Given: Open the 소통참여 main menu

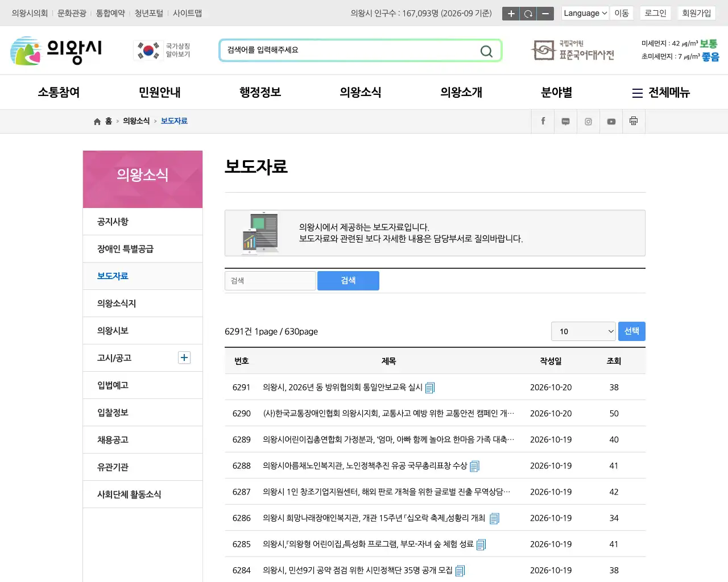Looking at the screenshot, I should [x=59, y=93].
